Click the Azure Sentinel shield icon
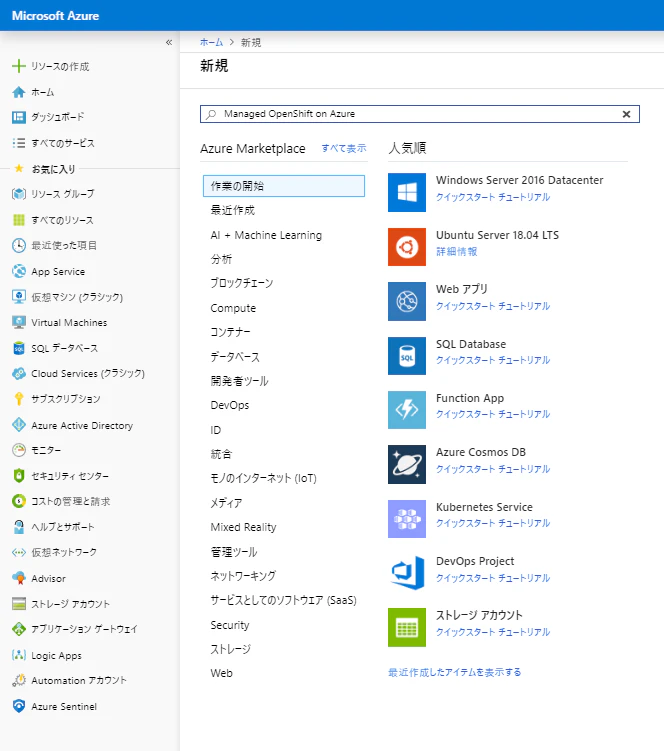The height and width of the screenshot is (751, 664). coord(19,706)
